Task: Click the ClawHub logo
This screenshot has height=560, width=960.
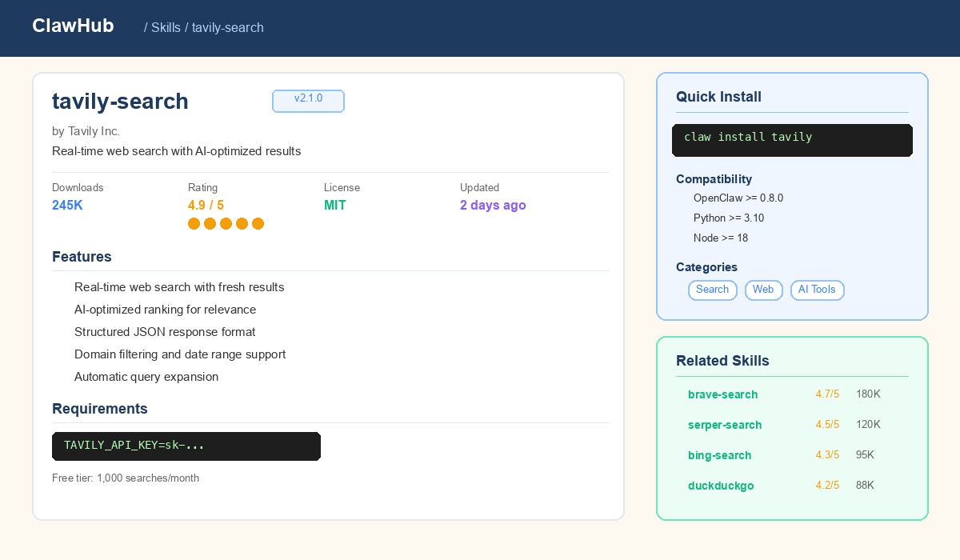Action: (x=73, y=26)
